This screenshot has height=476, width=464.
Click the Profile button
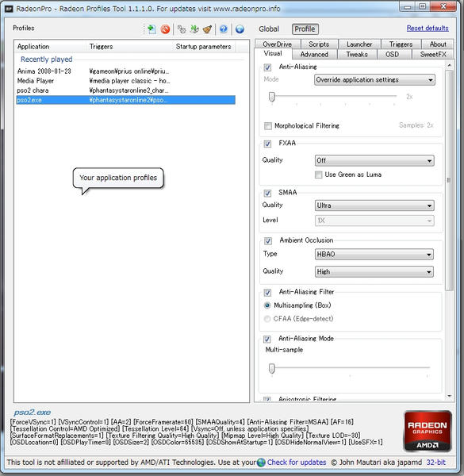click(x=305, y=29)
